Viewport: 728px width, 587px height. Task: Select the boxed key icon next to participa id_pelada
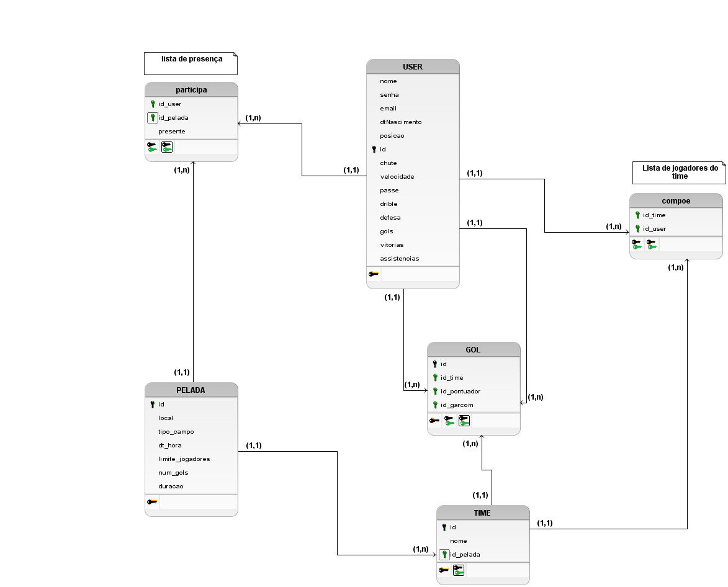pyautogui.click(x=153, y=117)
